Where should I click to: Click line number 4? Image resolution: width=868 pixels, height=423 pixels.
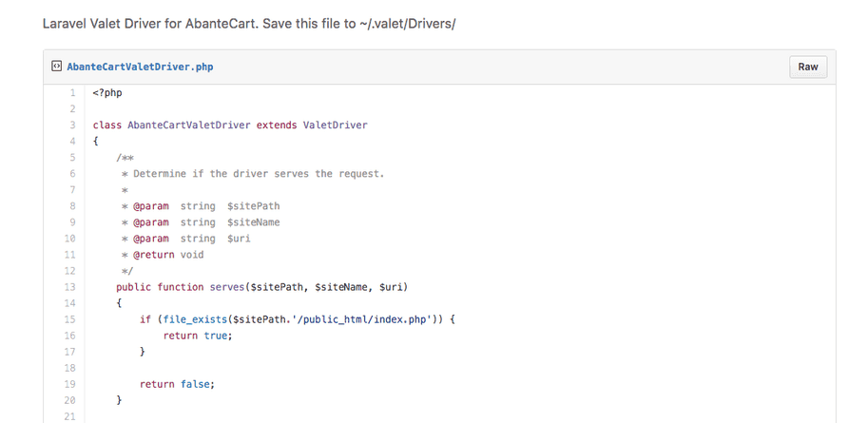click(72, 142)
